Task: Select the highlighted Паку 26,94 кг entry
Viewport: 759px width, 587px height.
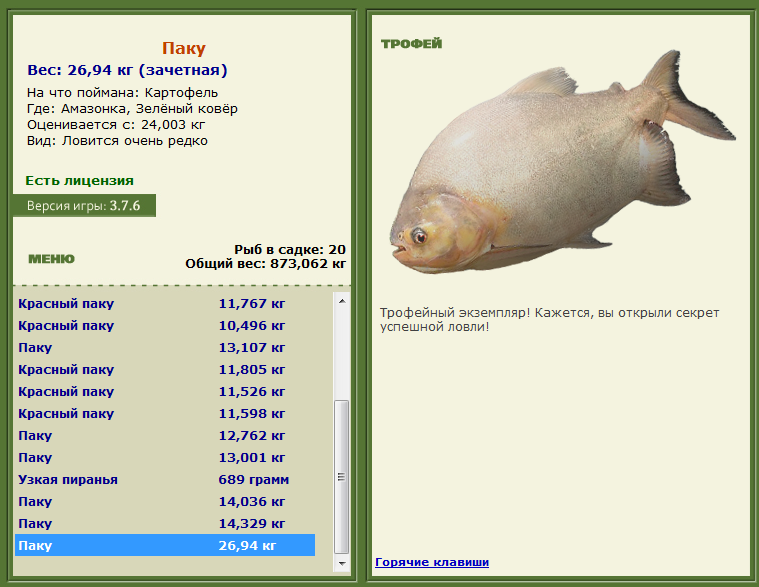Action: pos(165,545)
